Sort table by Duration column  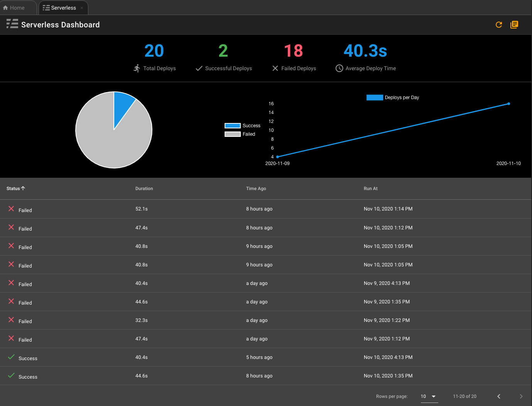[x=144, y=189]
